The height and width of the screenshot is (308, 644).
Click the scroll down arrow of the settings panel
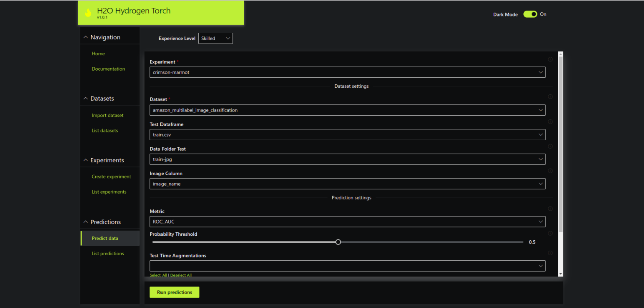[561, 274]
